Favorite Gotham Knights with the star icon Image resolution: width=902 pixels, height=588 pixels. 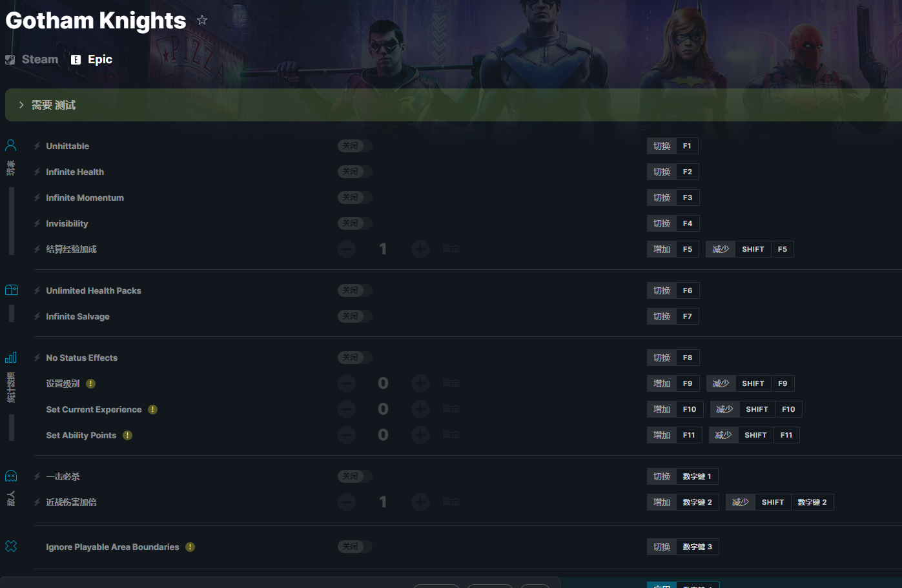pos(202,20)
